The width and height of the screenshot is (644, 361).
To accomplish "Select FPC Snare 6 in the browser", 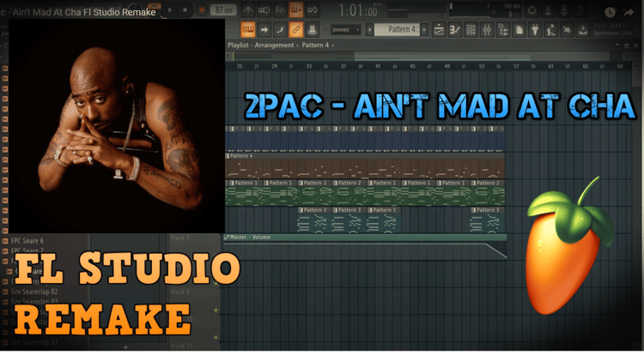I will (27, 241).
